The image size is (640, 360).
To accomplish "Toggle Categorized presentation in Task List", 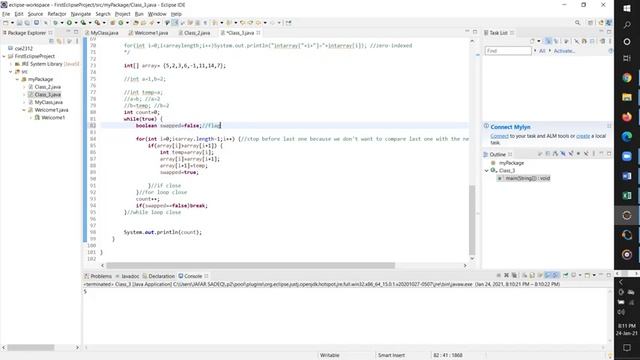I will coord(548,41).
